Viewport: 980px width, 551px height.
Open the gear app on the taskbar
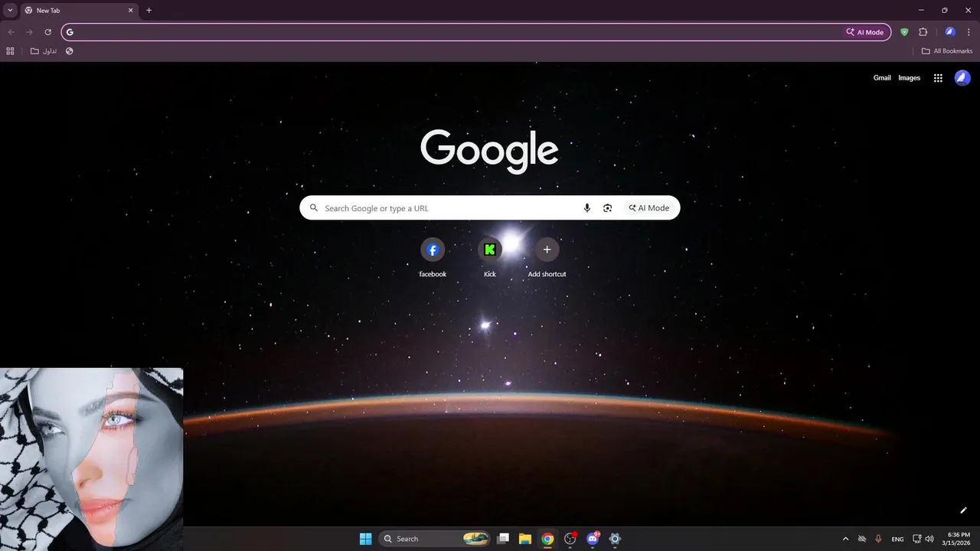pyautogui.click(x=615, y=539)
